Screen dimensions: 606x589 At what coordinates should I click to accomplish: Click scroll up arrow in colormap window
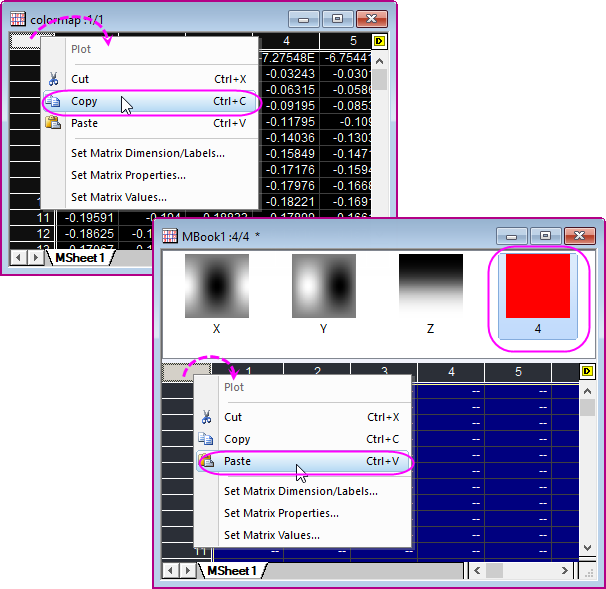point(380,61)
